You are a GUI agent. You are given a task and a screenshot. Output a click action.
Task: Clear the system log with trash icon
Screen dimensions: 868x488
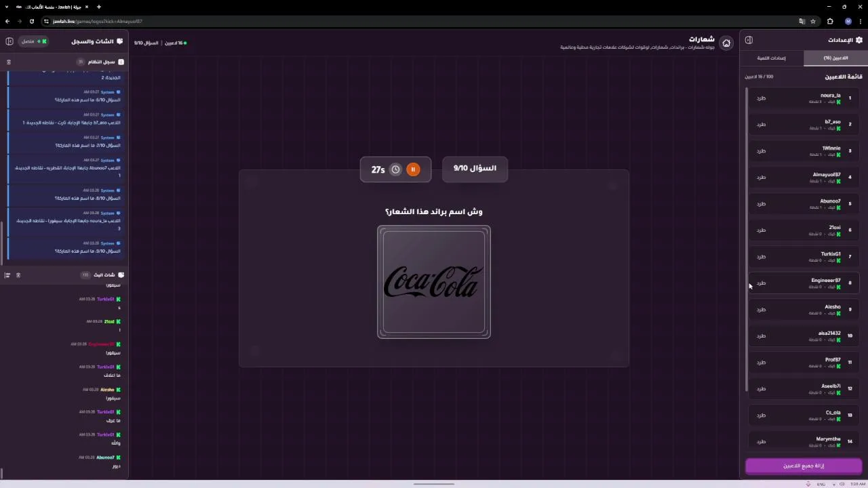point(9,62)
